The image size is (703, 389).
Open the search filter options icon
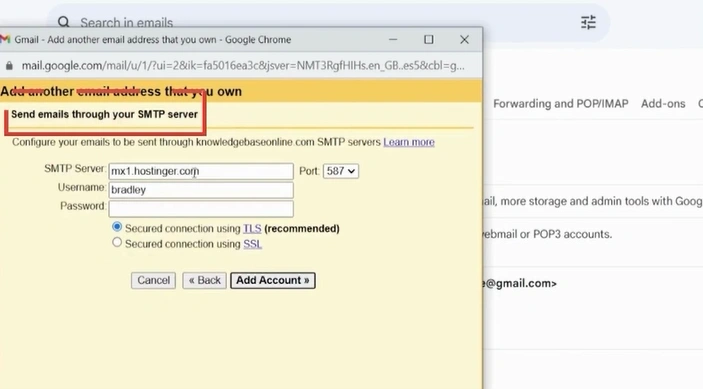(x=588, y=22)
